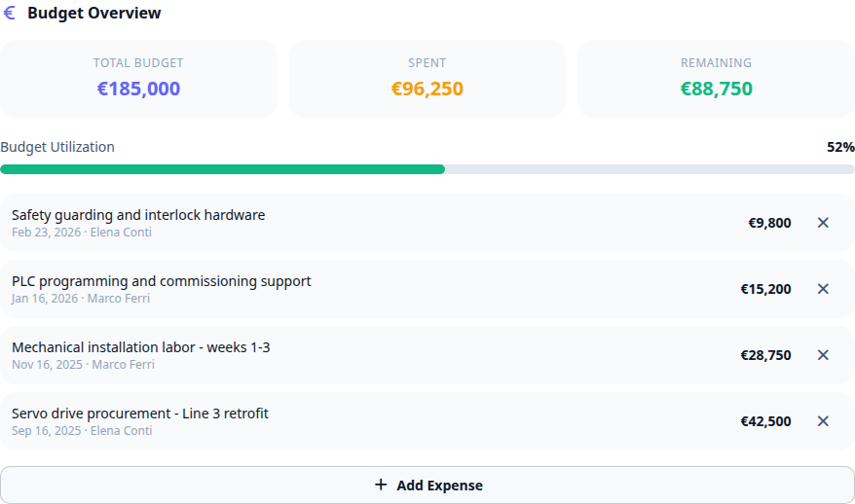Viewport: 855px width, 504px height.
Task: Click the €42,500 expense amount
Action: pyautogui.click(x=765, y=421)
